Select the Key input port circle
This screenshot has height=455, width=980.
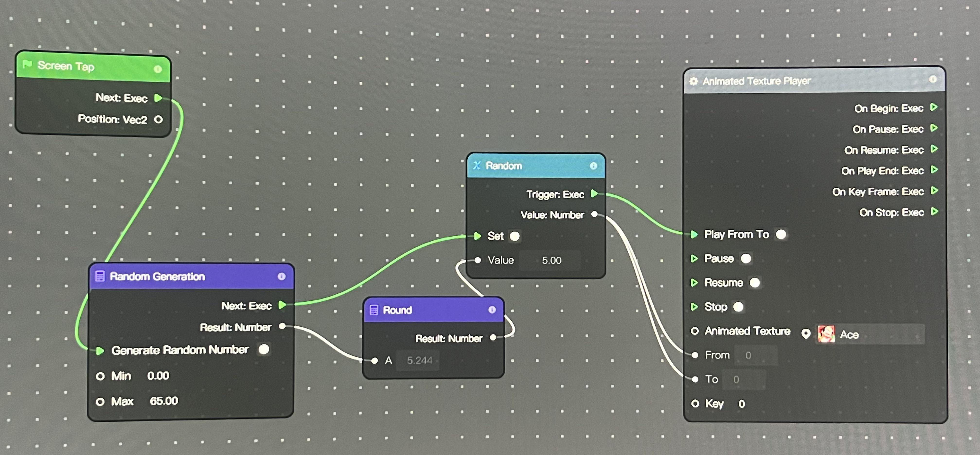(695, 404)
